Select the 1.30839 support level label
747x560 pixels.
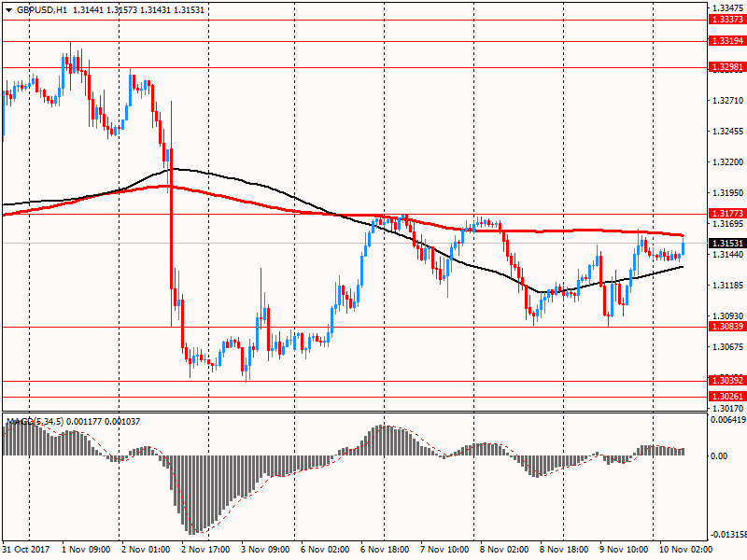[727, 326]
